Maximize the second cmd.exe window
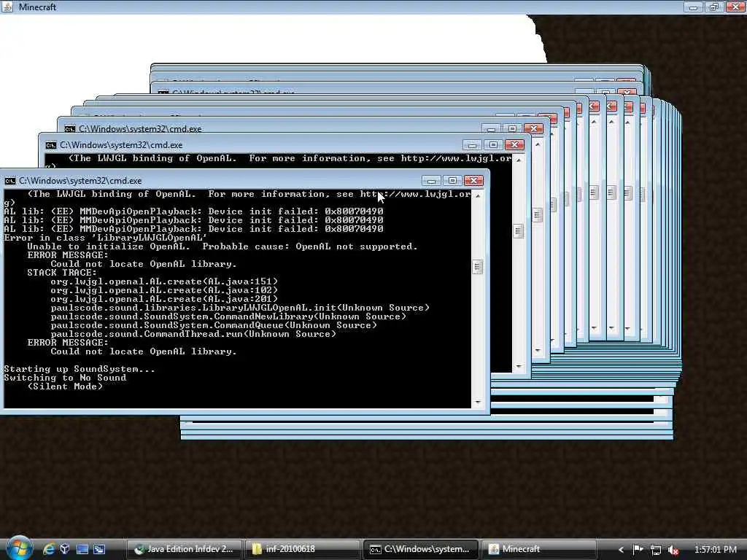Viewport: 747px width, 560px height. pos(493,145)
